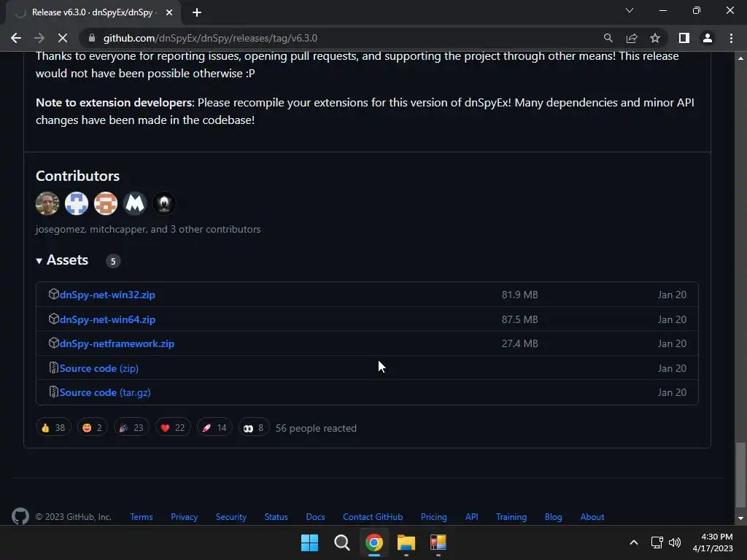Open the Contact GitHub footer link

point(373,517)
